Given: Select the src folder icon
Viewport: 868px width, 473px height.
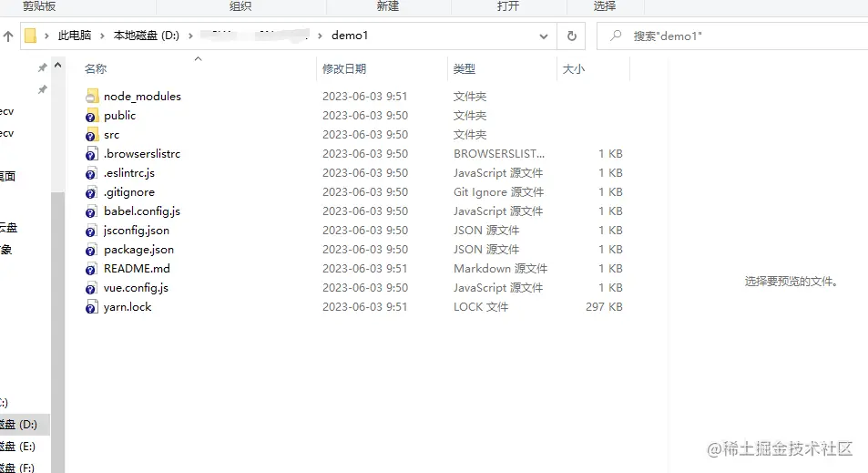Looking at the screenshot, I should tap(92, 135).
